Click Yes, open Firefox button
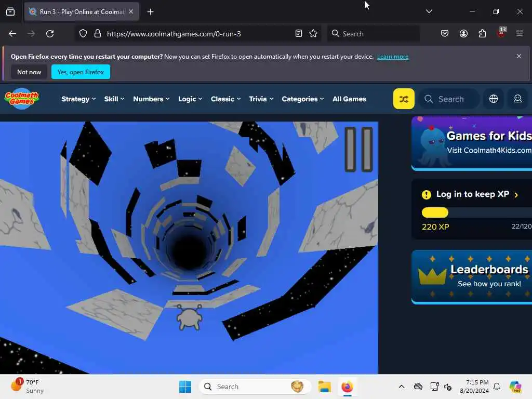This screenshot has height=399, width=532. 81,72
